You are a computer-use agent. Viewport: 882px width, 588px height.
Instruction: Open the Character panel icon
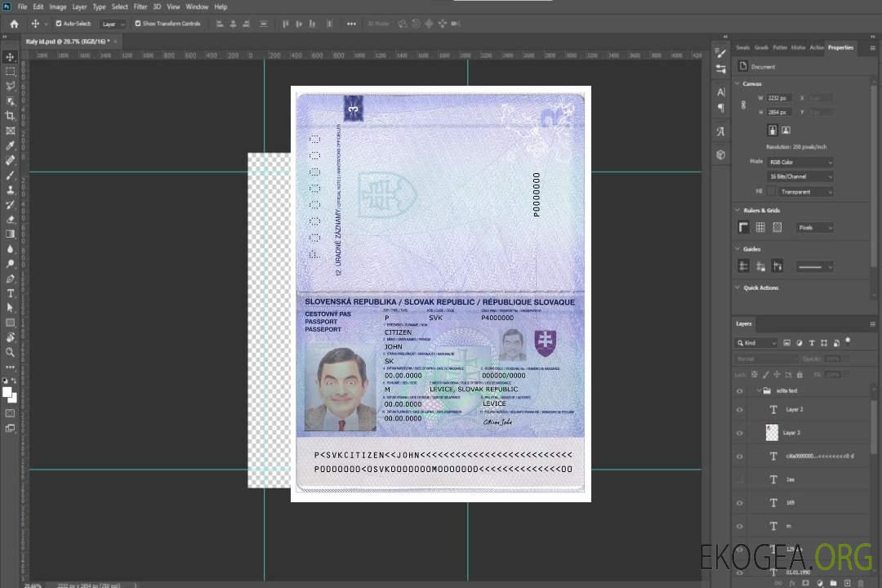point(721,91)
